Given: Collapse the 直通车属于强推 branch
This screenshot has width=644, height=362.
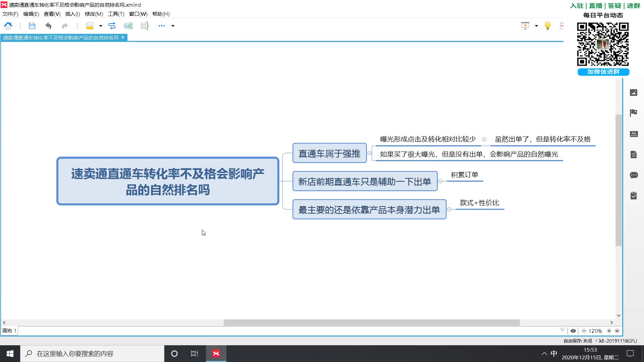Looking at the screenshot, I should [369, 153].
